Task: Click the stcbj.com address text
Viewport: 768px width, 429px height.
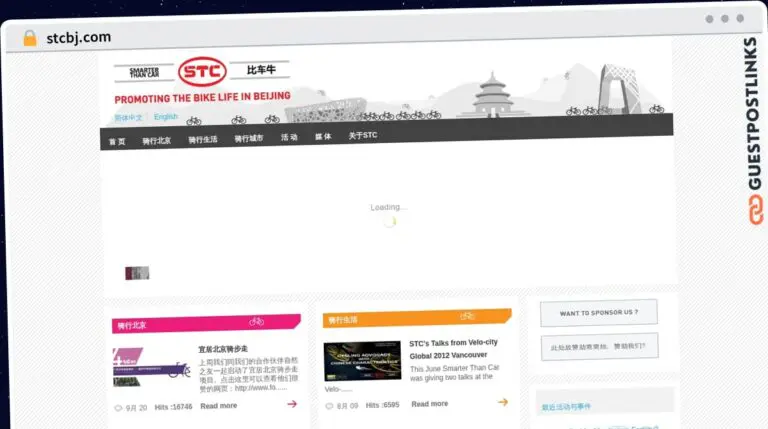Action: pos(78,38)
